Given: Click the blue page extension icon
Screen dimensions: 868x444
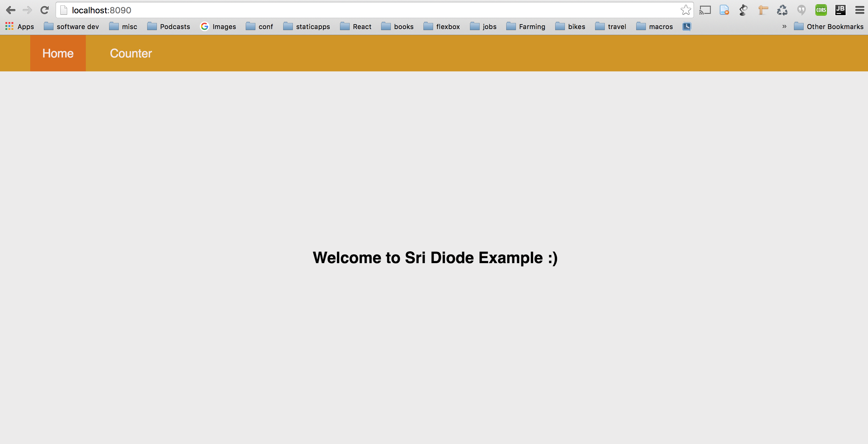Looking at the screenshot, I should click(724, 10).
